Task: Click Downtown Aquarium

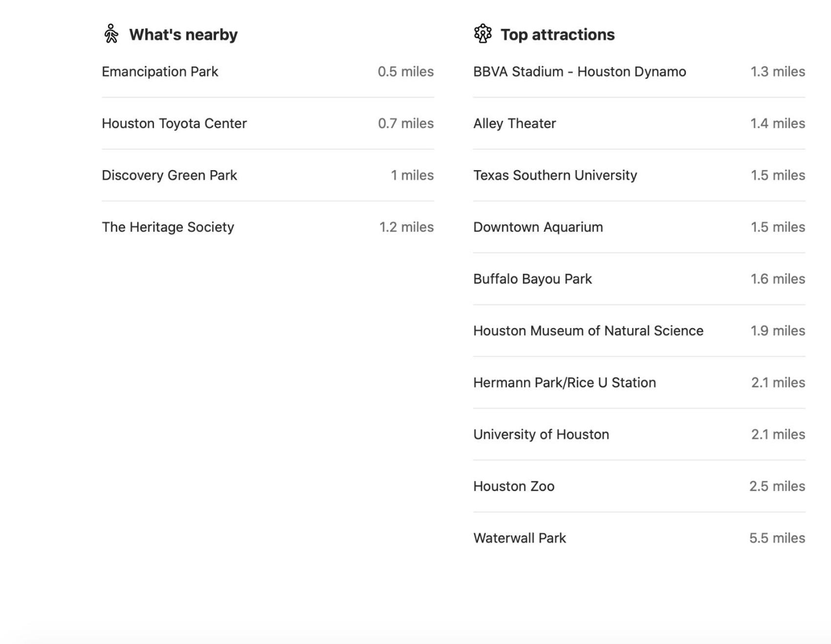Action: pos(538,227)
